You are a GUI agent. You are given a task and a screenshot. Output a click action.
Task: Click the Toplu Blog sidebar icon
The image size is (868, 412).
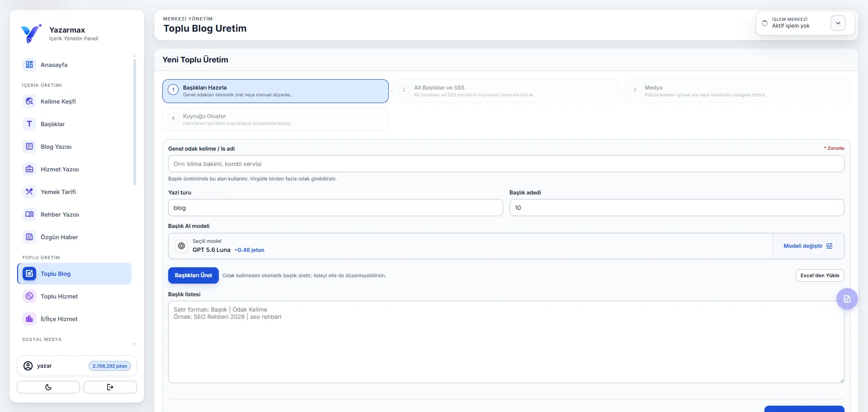click(29, 274)
